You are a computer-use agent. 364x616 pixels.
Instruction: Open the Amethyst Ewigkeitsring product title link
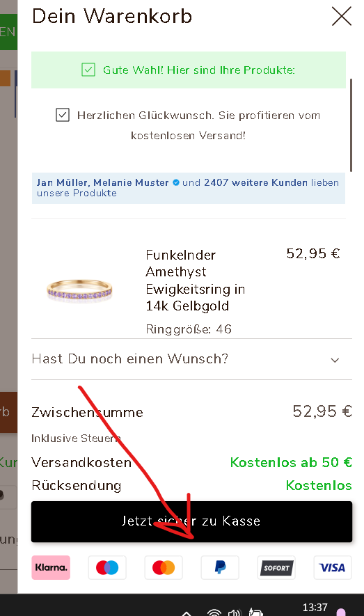click(195, 281)
